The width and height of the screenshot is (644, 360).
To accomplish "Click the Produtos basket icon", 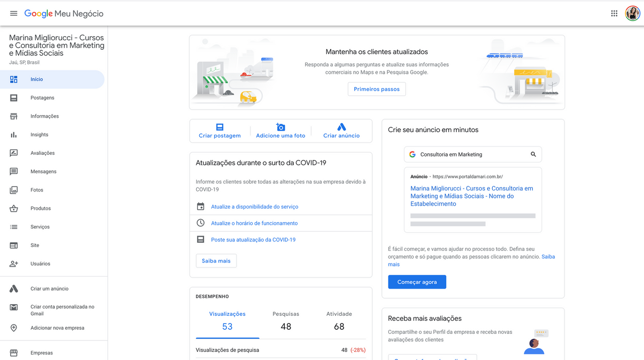I will [x=14, y=208].
